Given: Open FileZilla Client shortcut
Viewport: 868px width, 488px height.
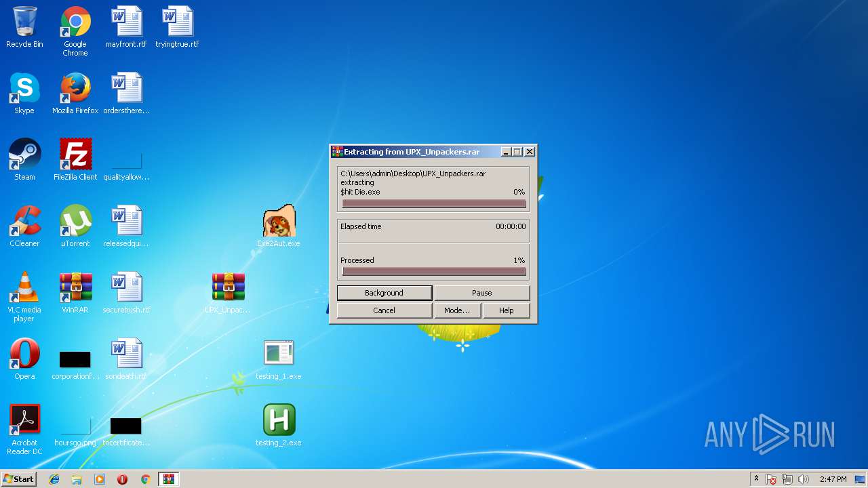Looking at the screenshot, I should (x=75, y=160).
